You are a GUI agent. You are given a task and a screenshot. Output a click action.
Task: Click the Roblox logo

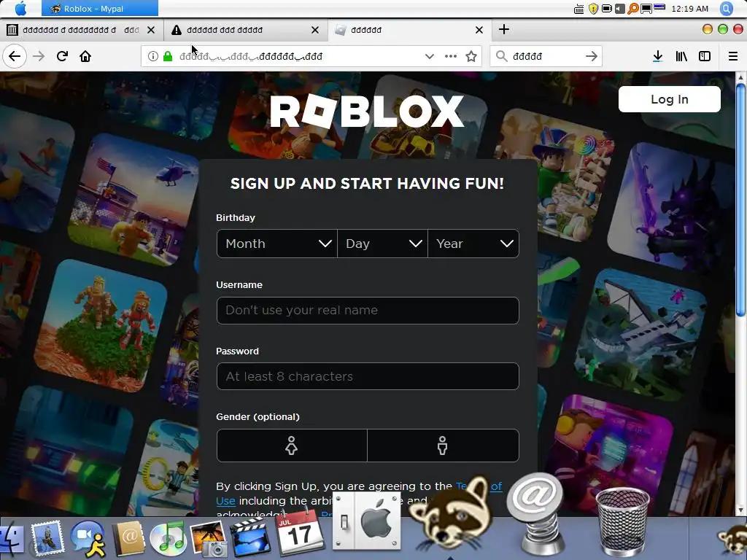click(x=367, y=111)
